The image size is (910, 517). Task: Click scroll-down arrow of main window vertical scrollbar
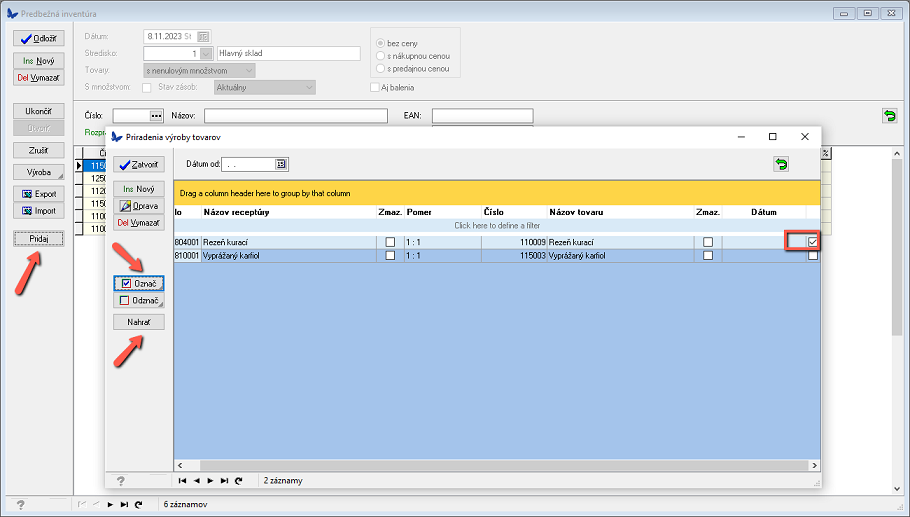[897, 489]
